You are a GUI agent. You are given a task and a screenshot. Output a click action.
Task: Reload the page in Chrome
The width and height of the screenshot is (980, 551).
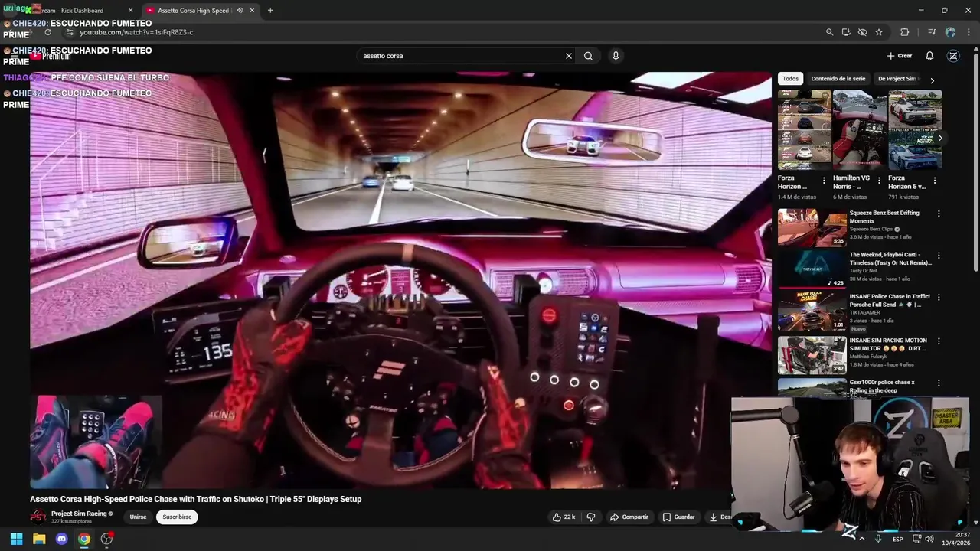(47, 32)
